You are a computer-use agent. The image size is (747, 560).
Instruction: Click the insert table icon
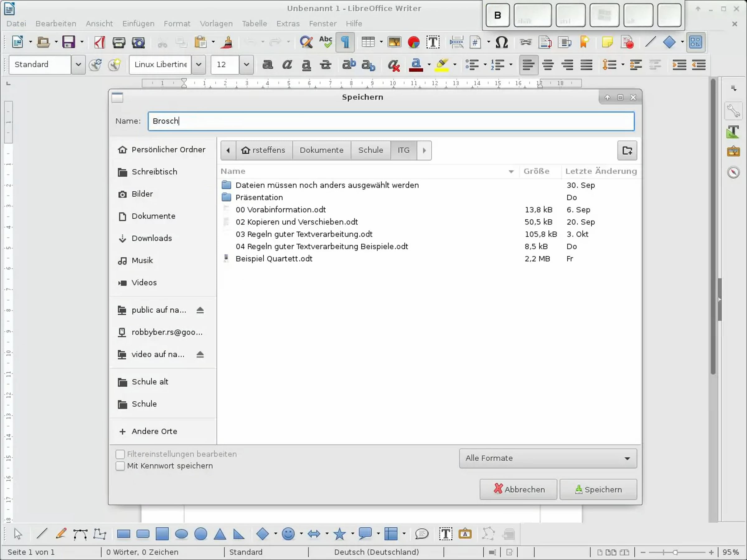pyautogui.click(x=368, y=42)
